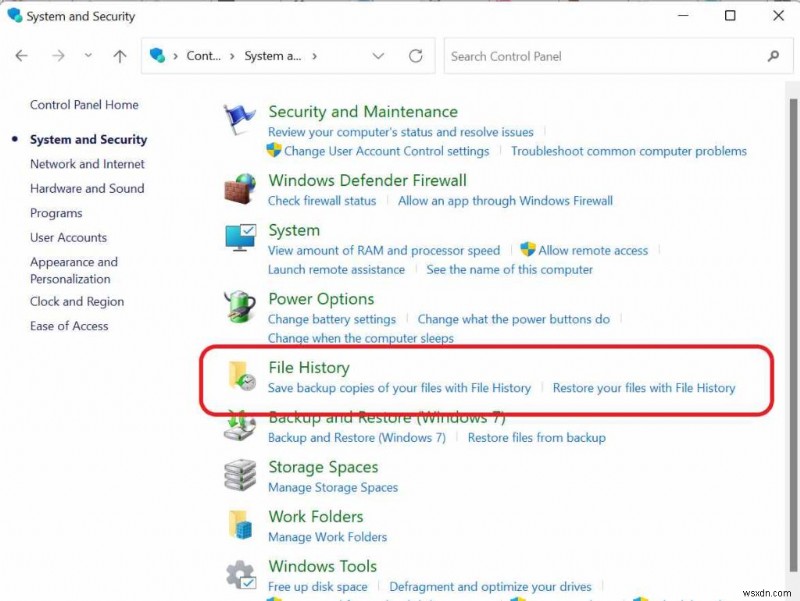Expand the breadcrumb chevron after System and Security
Viewport: 800px width, 601px height.
click(313, 56)
